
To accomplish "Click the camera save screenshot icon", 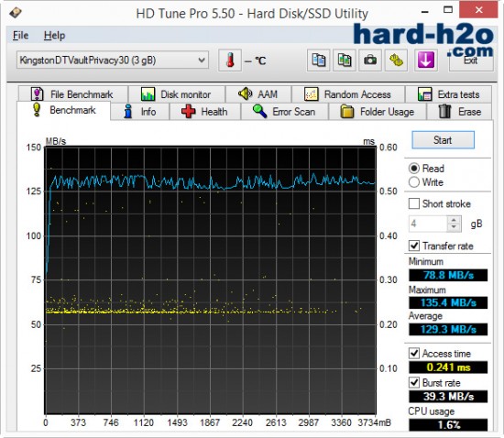I will (x=370, y=60).
